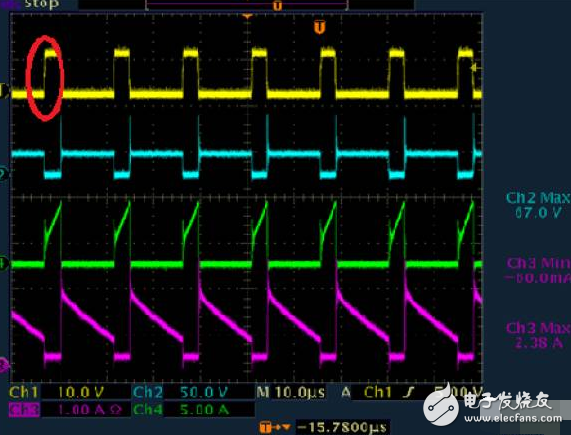Click the orange trigger T marker icon
Viewport: 571px width, 435px height.
coord(319,27)
